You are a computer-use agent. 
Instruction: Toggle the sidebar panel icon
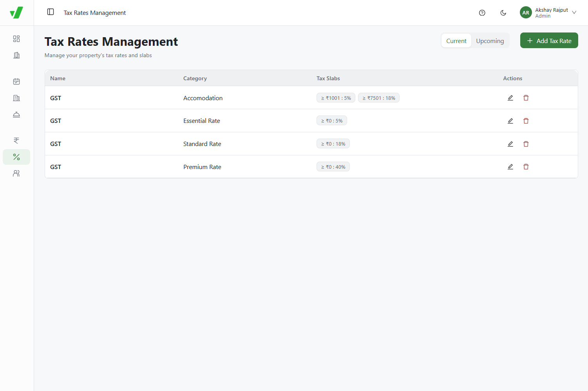coord(51,12)
